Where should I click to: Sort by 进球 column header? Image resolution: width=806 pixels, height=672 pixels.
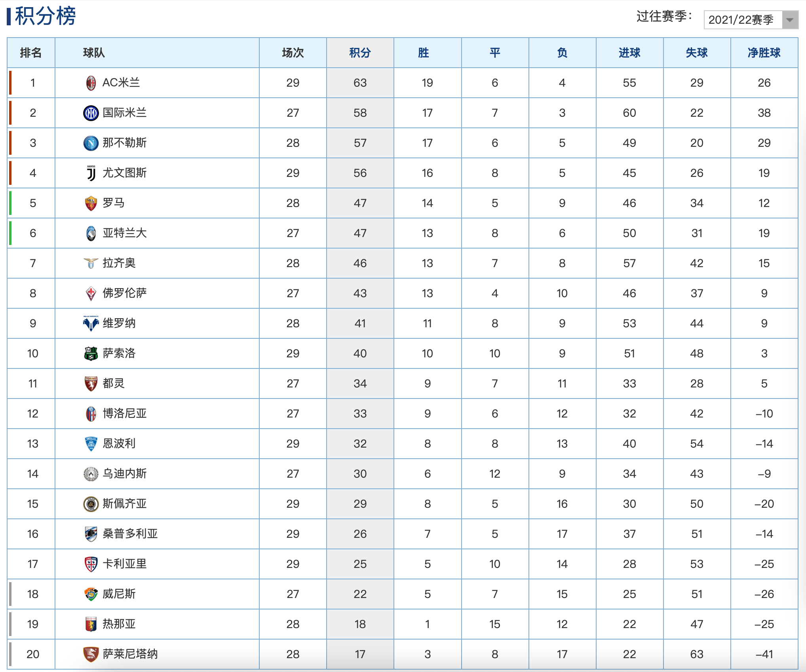tap(629, 53)
